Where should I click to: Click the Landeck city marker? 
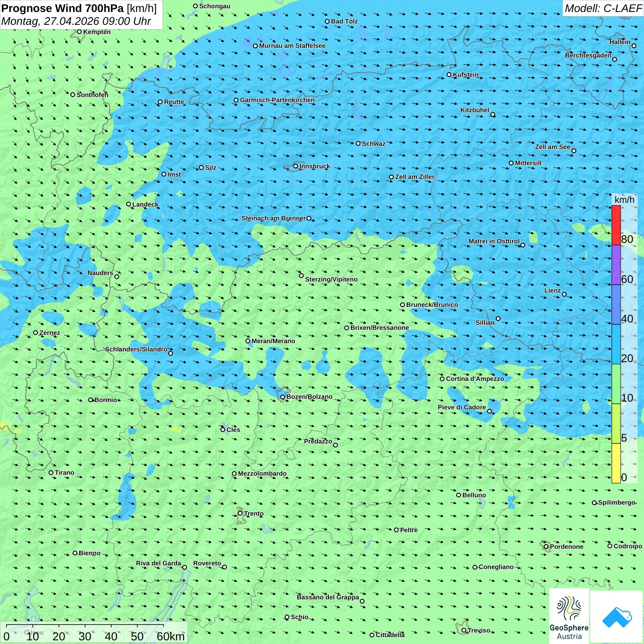pyautogui.click(x=129, y=204)
